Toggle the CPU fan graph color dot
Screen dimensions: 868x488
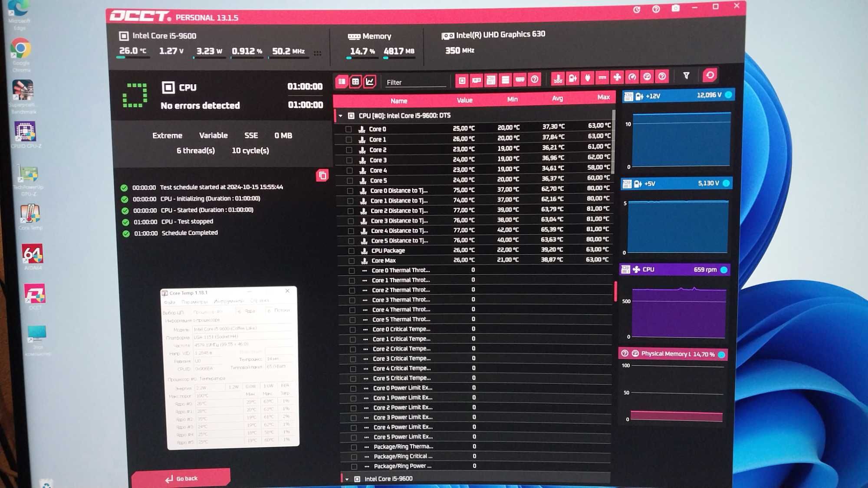(x=724, y=270)
